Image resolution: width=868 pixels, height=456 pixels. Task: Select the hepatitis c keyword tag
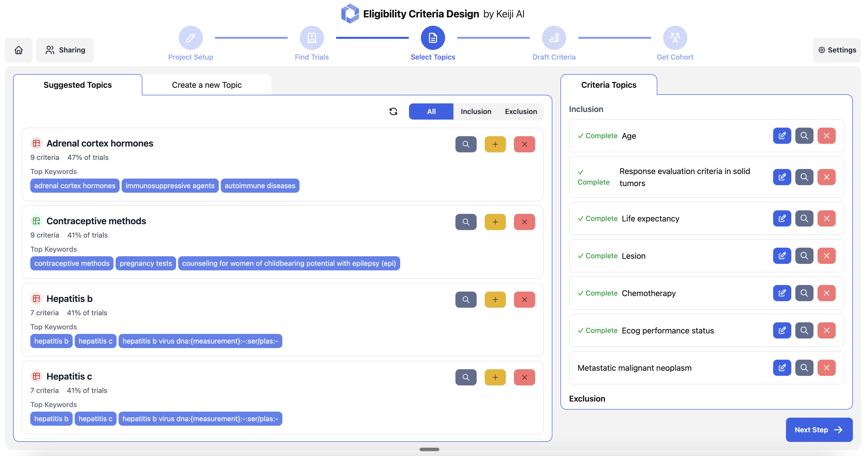pos(95,341)
